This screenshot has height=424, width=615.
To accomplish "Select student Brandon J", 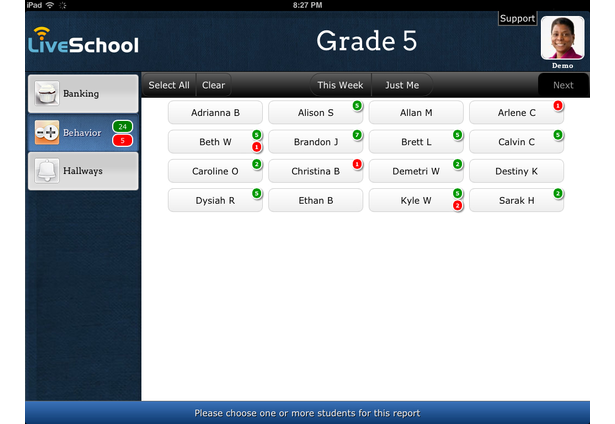I will pos(316,142).
